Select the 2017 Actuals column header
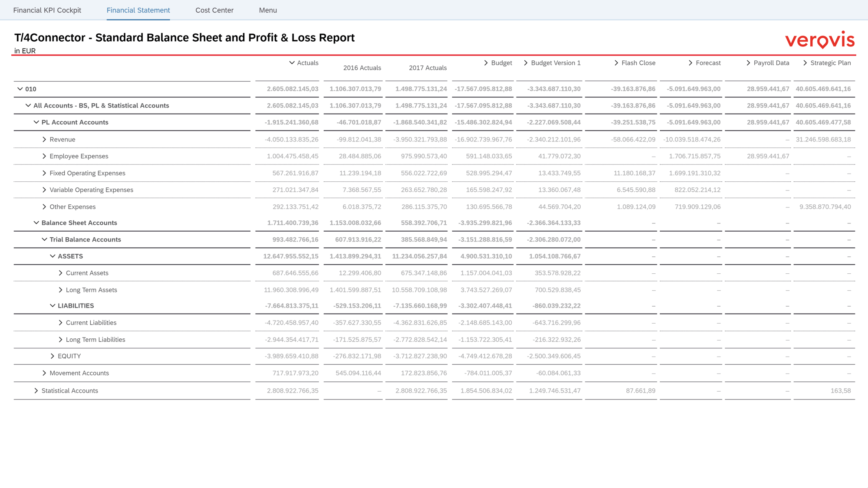 427,68
